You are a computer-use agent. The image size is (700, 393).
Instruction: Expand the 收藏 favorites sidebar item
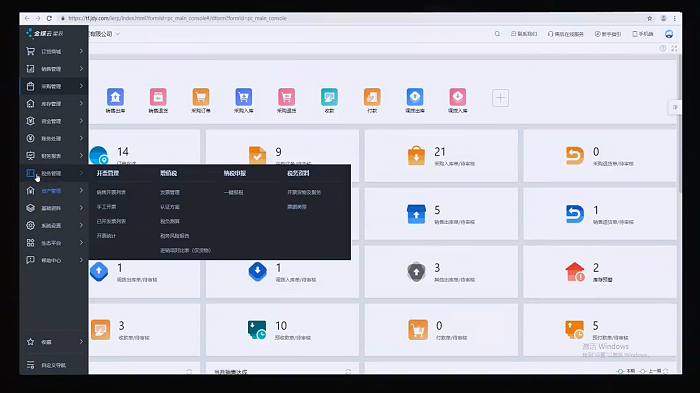tap(54, 342)
